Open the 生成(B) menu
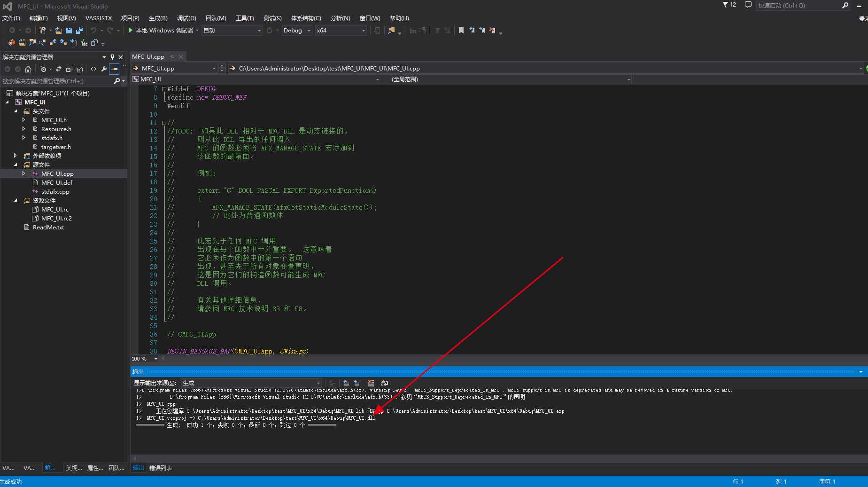Viewport: 868px width, 487px height. coord(158,18)
